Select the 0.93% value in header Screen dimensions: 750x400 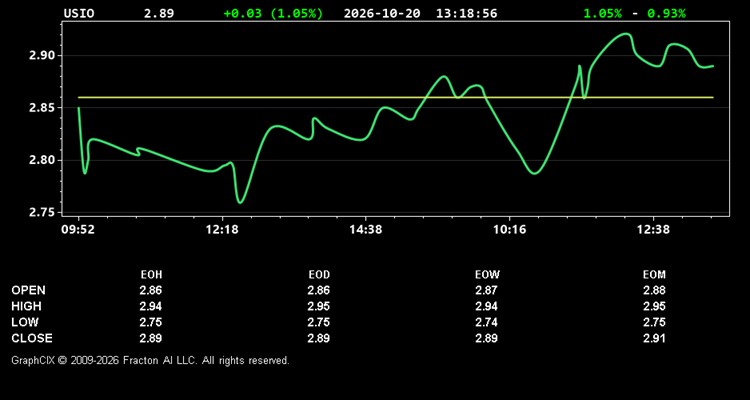click(x=666, y=13)
